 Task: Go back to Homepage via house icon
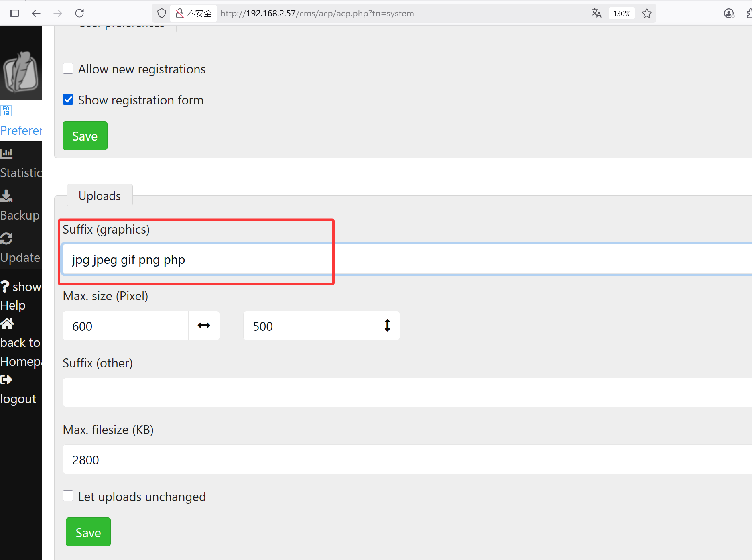7,324
